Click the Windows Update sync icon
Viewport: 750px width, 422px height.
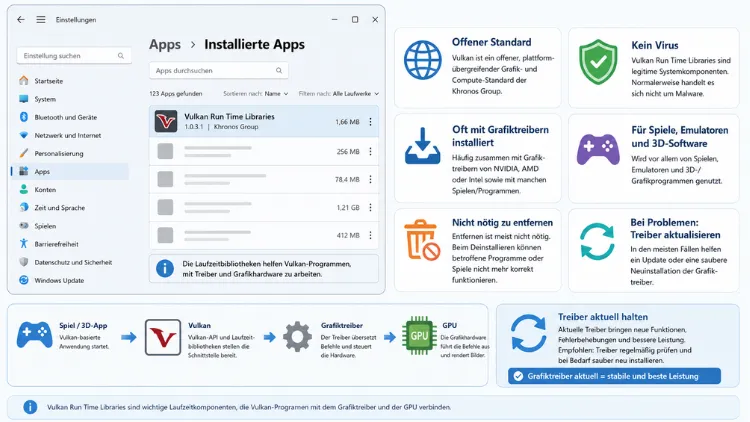(23, 280)
